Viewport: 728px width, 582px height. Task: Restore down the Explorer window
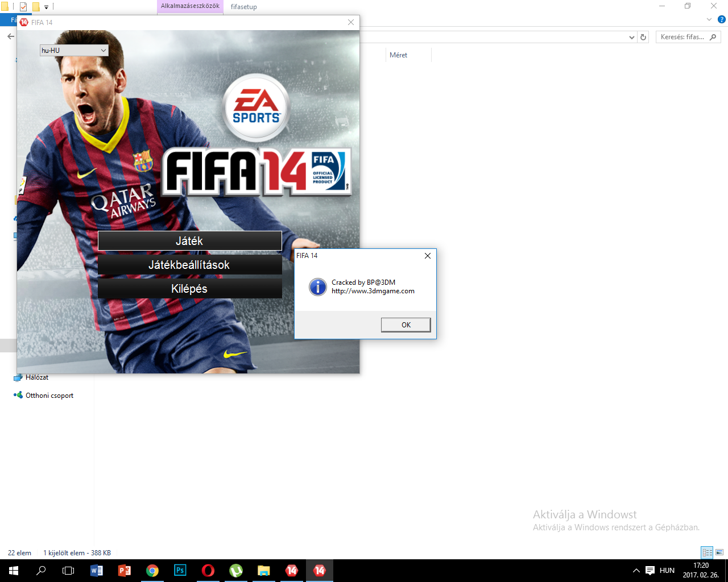pos(688,6)
